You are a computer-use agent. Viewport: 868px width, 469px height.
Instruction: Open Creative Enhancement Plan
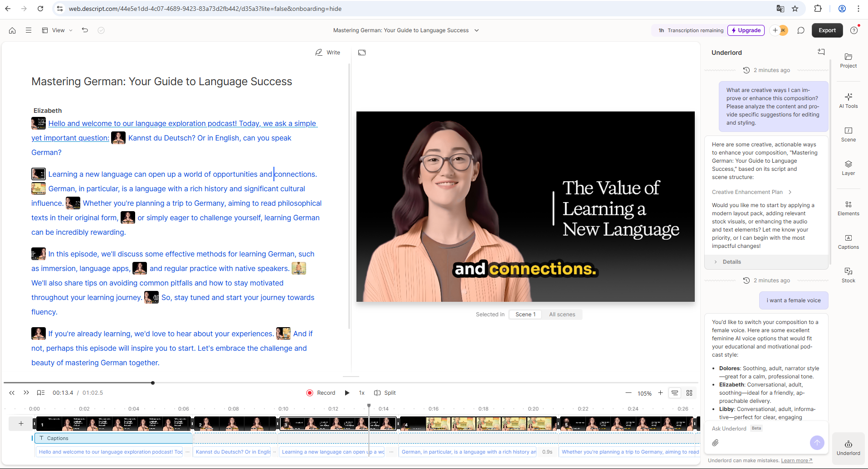[751, 192]
